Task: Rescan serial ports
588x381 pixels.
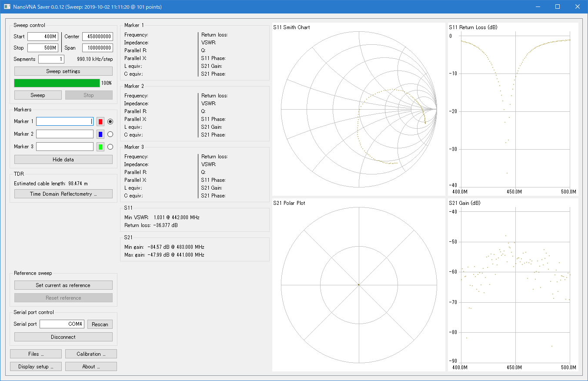Action: pyautogui.click(x=100, y=324)
